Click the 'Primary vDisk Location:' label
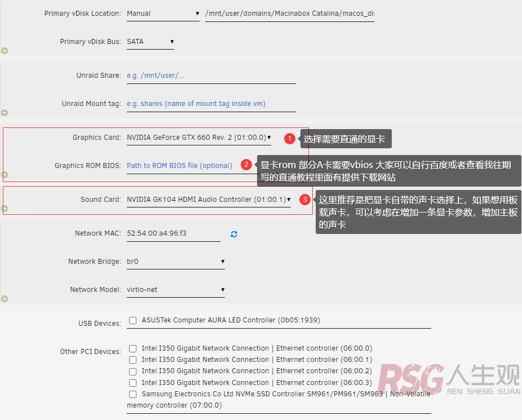The image size is (522, 420). (x=82, y=14)
